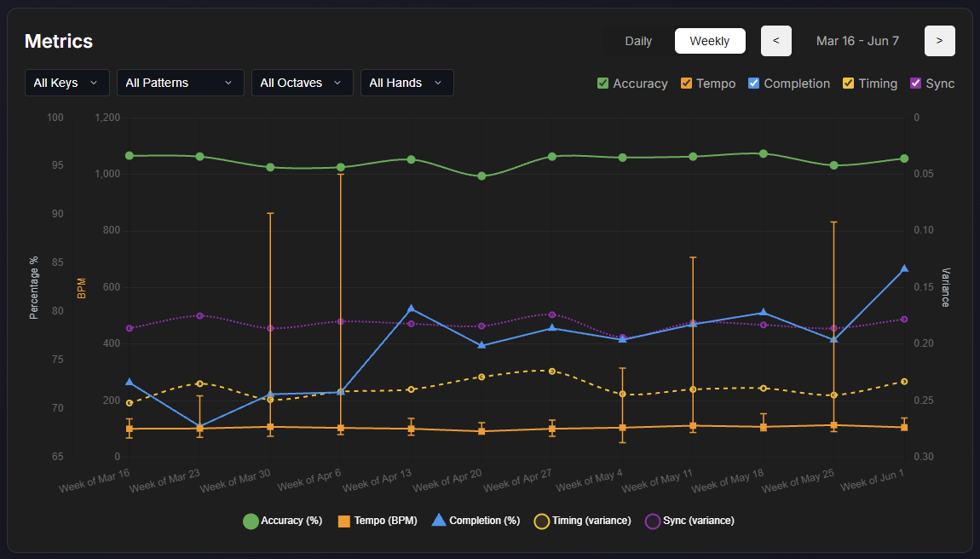Open the All Octaves filter
The height and width of the screenshot is (559, 980).
pyautogui.click(x=302, y=83)
